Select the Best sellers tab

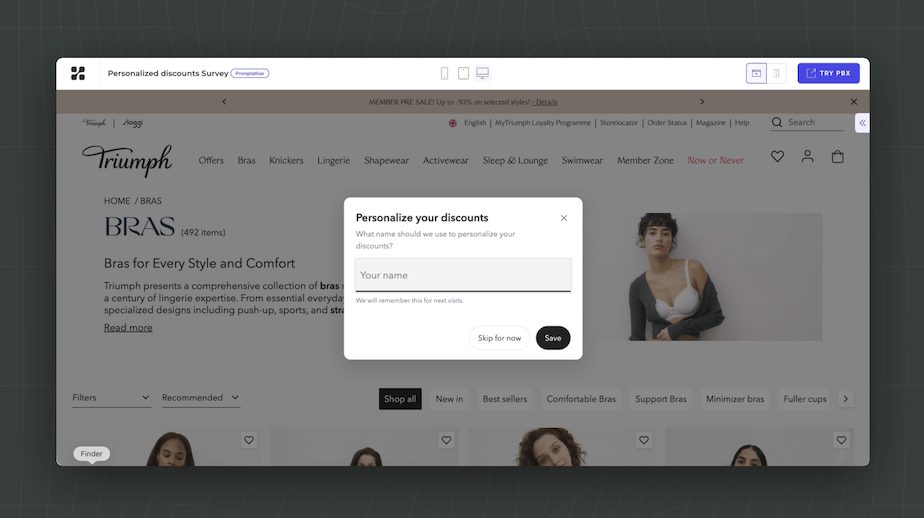(x=504, y=399)
